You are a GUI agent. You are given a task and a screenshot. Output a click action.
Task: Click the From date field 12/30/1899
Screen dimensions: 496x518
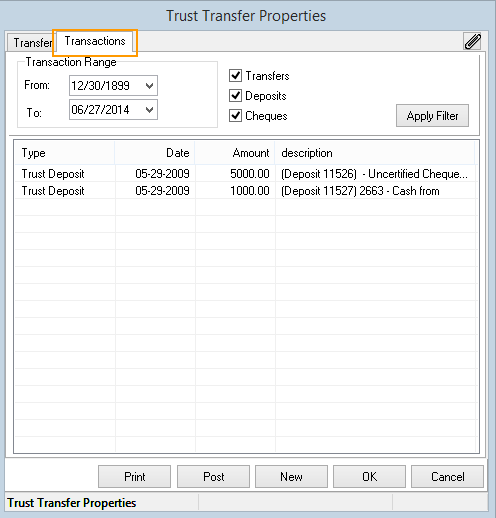113,86
